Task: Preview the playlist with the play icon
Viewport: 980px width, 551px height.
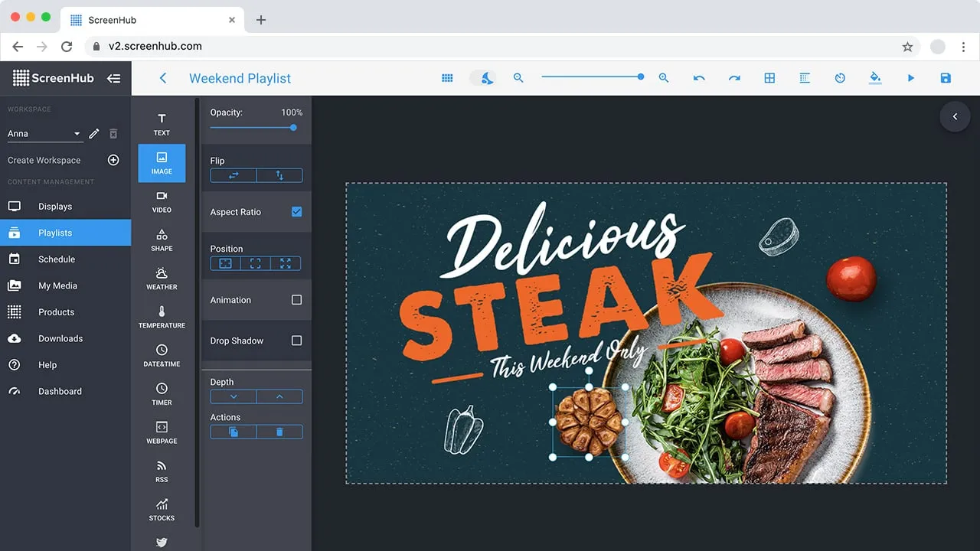Action: pyautogui.click(x=910, y=77)
